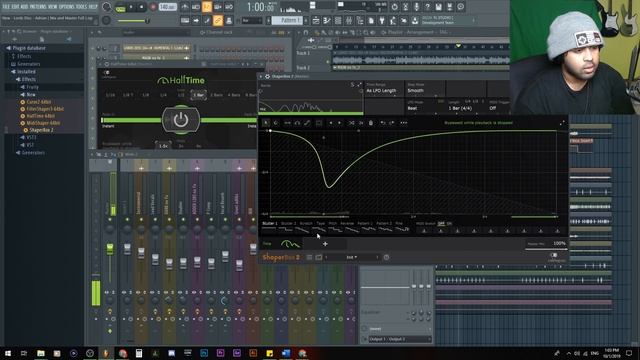
Task: Click the undo icon in ShaperBox toolbar
Action: [x=383, y=123]
